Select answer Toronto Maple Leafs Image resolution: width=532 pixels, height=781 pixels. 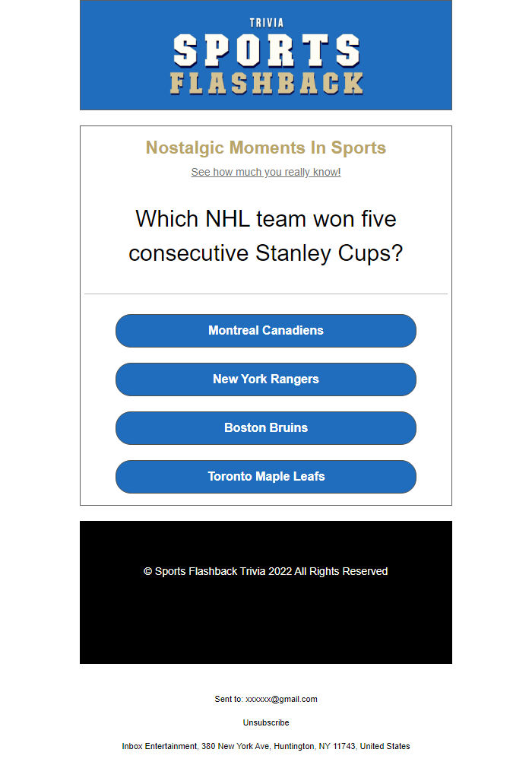265,477
